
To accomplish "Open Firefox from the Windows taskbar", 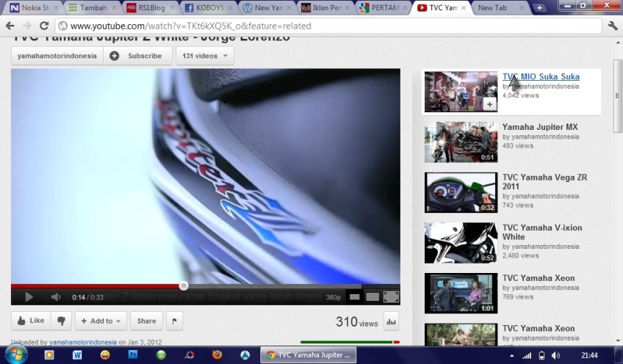I will coord(217,354).
